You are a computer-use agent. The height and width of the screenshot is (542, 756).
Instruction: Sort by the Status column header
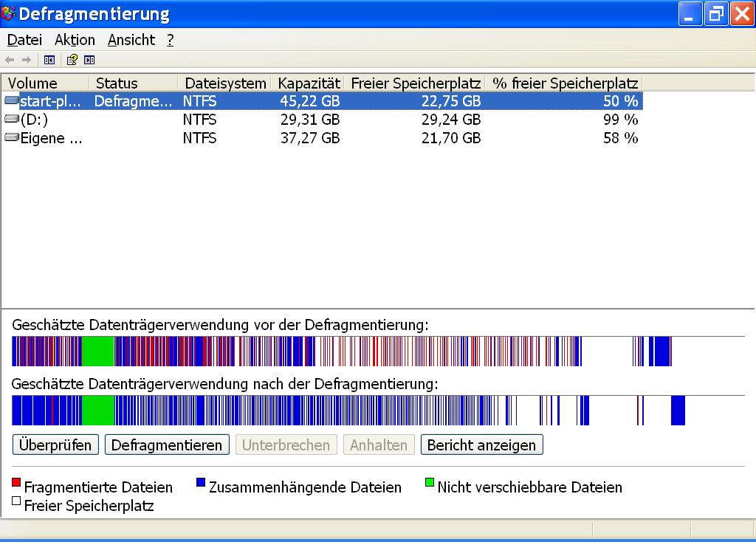coord(134,83)
